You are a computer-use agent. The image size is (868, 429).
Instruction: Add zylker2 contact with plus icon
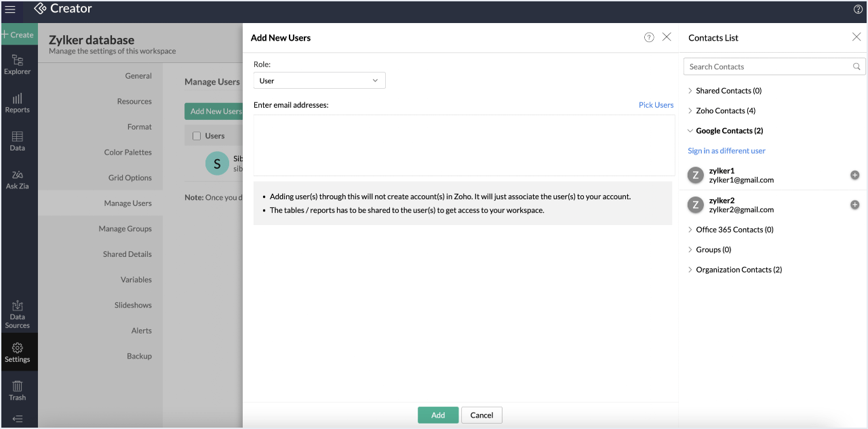point(854,205)
